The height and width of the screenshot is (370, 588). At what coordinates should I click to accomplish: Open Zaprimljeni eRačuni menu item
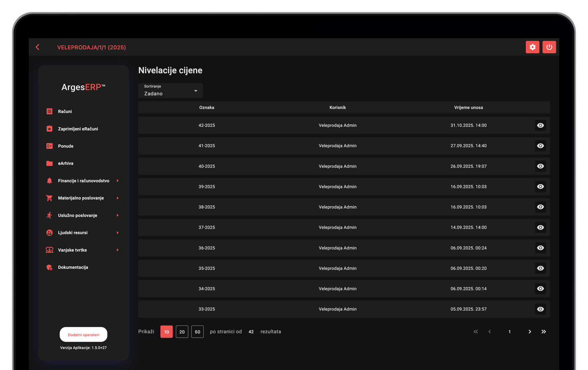78,129
